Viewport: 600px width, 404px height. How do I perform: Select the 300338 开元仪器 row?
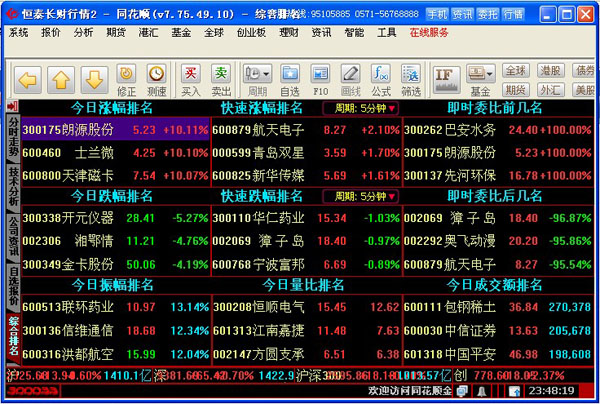click(116, 218)
